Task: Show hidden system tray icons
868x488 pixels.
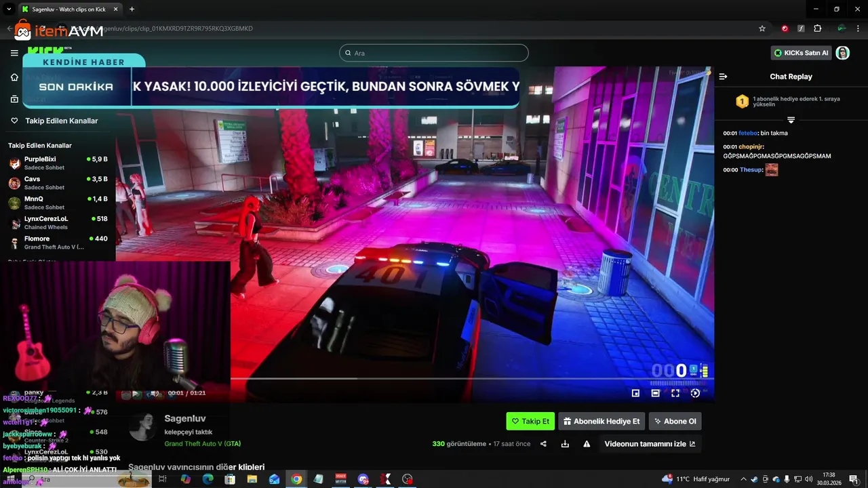Action: [x=743, y=479]
